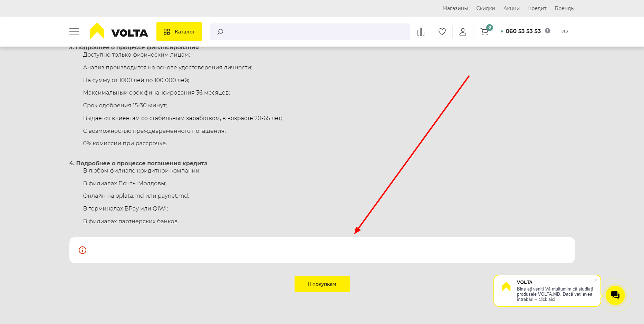This screenshot has height=324, width=644.
Task: Click the VOLTA logo
Action: (x=119, y=31)
